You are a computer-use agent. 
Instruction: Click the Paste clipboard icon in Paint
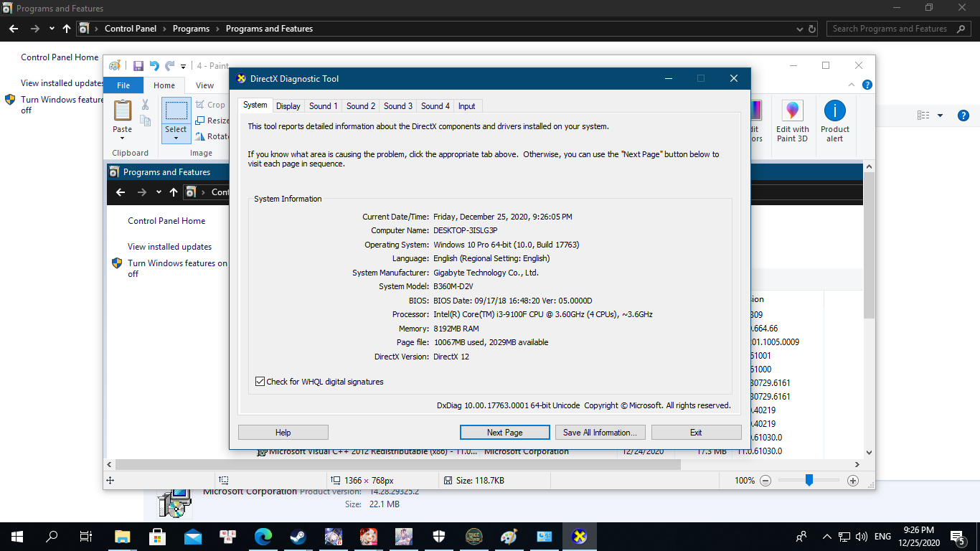123,111
